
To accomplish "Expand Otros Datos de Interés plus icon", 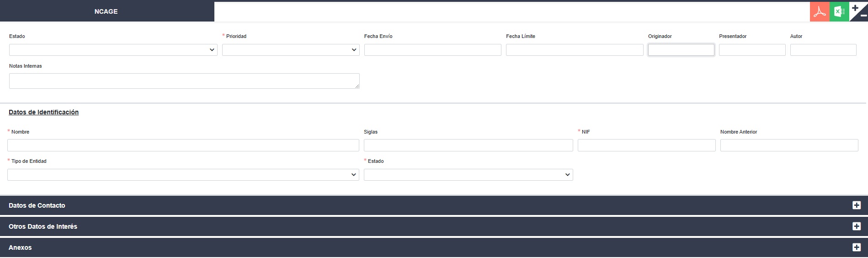I will tap(857, 226).
